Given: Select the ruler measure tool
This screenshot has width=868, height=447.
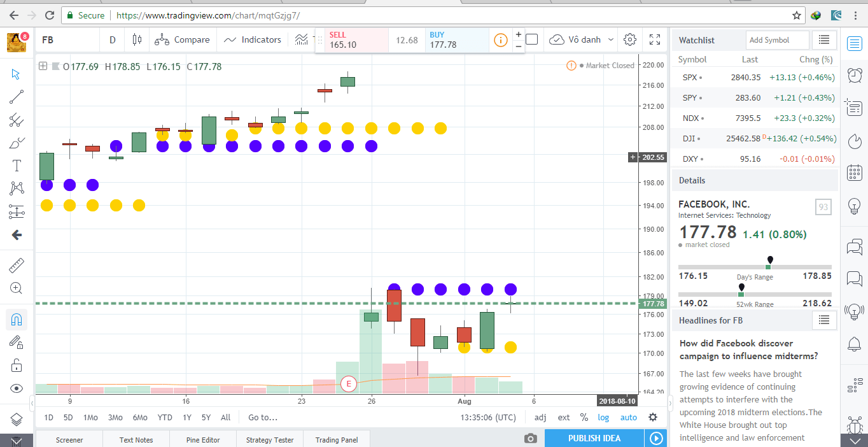Looking at the screenshot, I should 17,265.
